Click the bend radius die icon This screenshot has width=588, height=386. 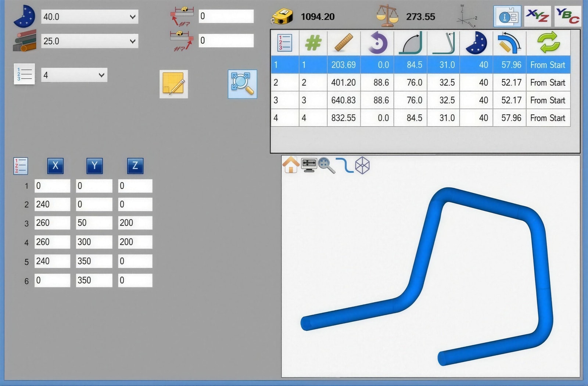click(24, 17)
